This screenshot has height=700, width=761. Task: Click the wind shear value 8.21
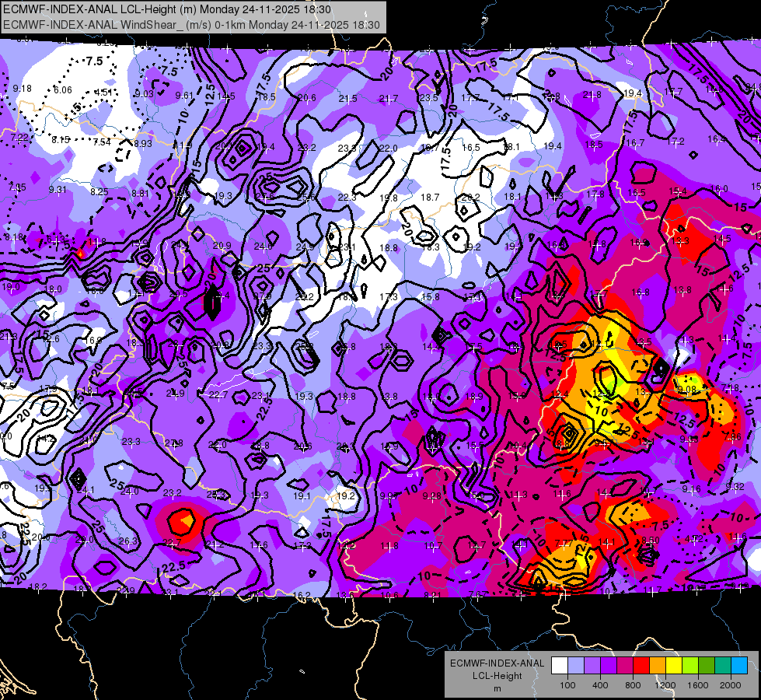click(432, 595)
